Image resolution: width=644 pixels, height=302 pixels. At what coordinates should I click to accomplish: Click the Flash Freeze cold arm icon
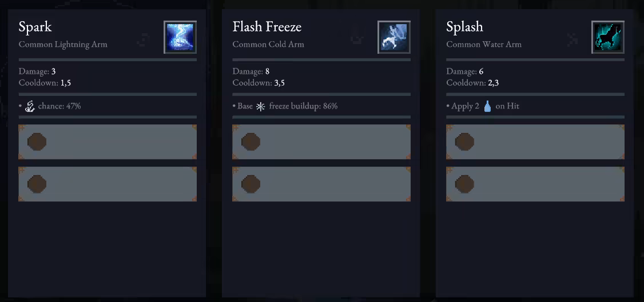(394, 37)
